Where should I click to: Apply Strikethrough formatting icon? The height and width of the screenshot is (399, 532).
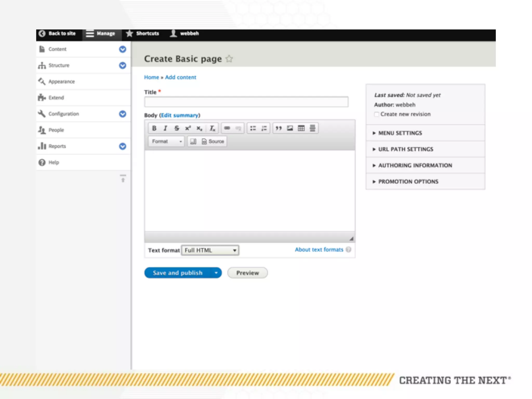tap(177, 128)
